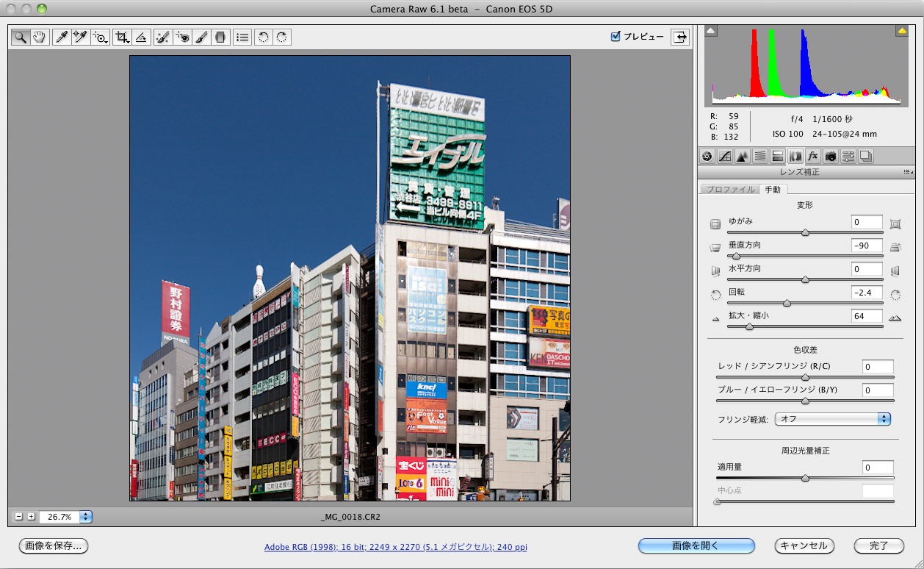
Task: Click the pincushion icon right of ゆがみ
Action: (x=895, y=223)
